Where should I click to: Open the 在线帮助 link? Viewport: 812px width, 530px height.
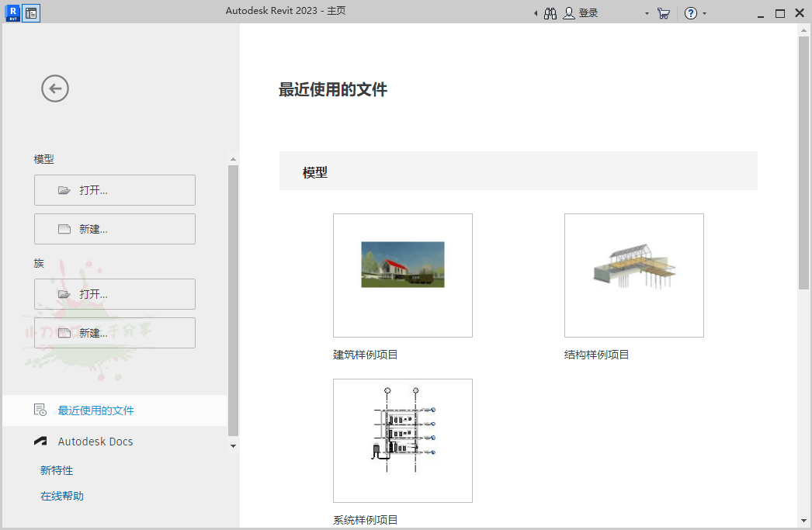point(61,496)
